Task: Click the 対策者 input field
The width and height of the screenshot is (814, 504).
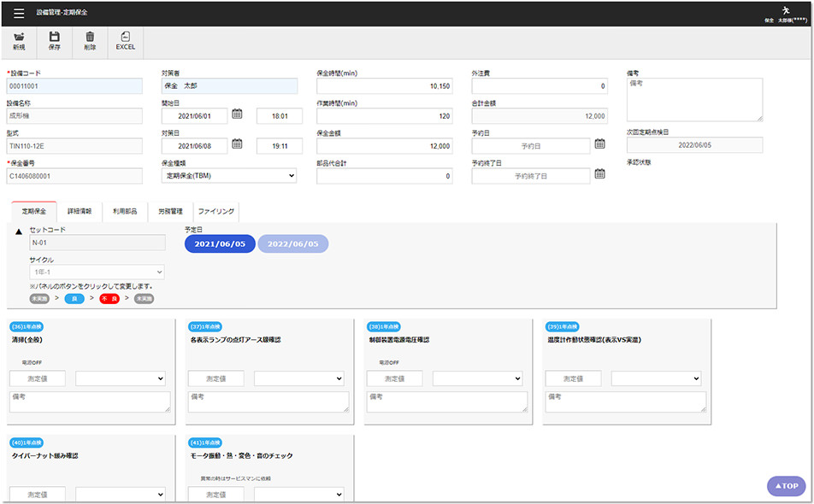Action: pos(229,86)
